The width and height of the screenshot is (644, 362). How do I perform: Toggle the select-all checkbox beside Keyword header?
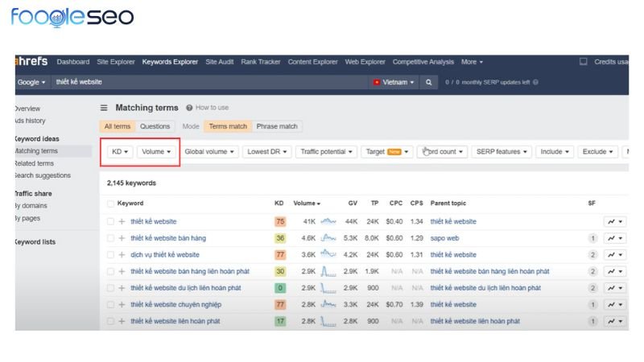click(x=110, y=204)
